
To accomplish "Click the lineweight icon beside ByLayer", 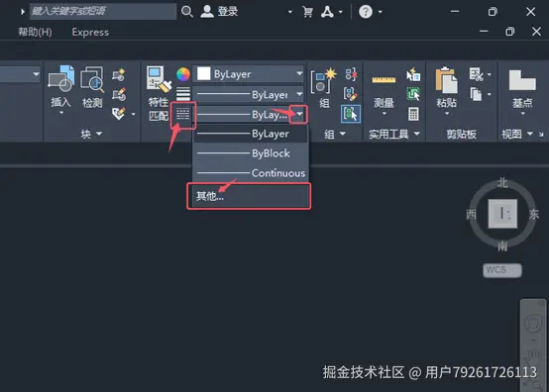I will pos(183,94).
